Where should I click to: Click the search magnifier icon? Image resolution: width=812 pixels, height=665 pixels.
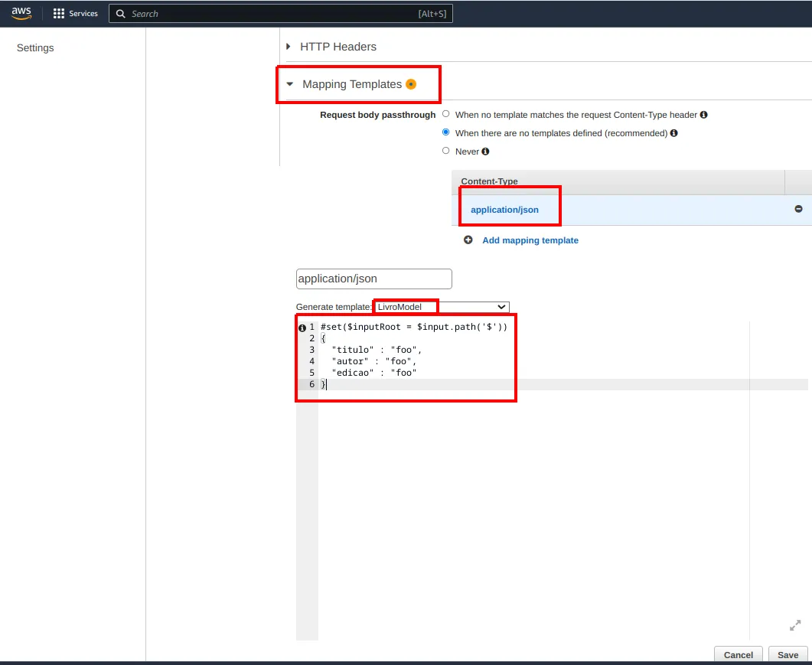[121, 14]
